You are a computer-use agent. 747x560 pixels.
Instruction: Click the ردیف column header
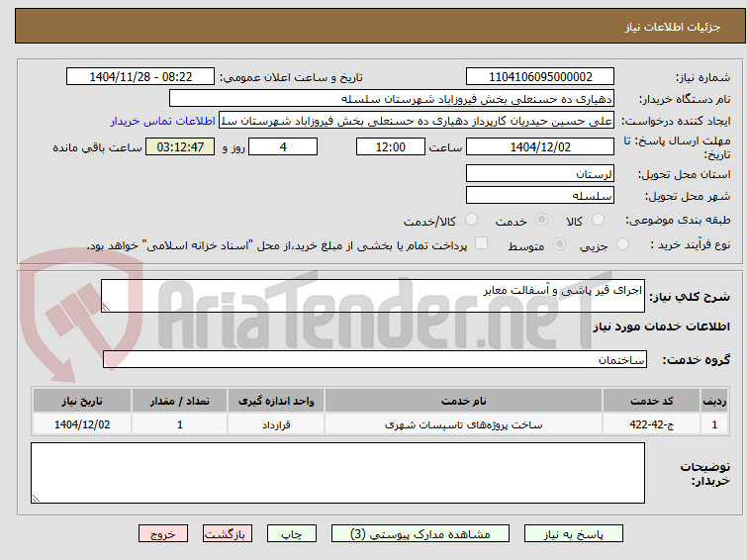point(714,401)
